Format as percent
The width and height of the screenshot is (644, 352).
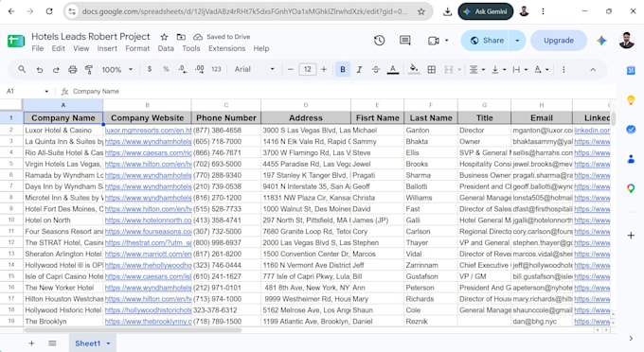[x=166, y=69]
